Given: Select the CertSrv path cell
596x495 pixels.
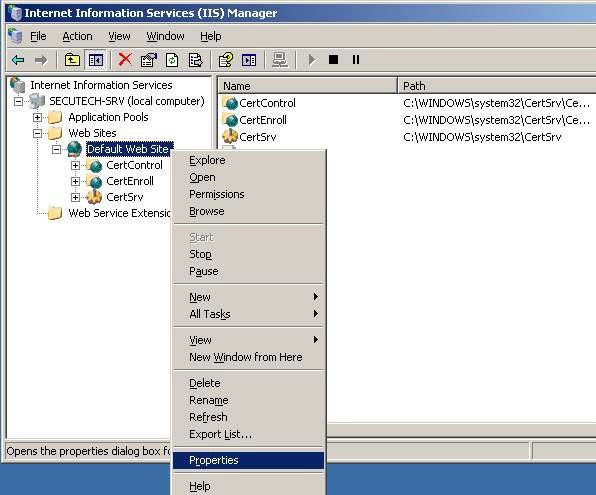Looking at the screenshot, I should (x=482, y=137).
